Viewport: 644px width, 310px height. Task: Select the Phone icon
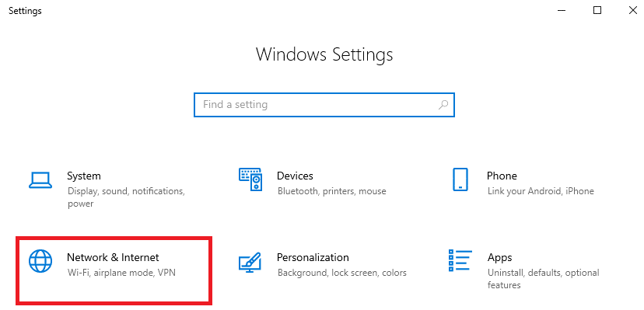tap(460, 179)
